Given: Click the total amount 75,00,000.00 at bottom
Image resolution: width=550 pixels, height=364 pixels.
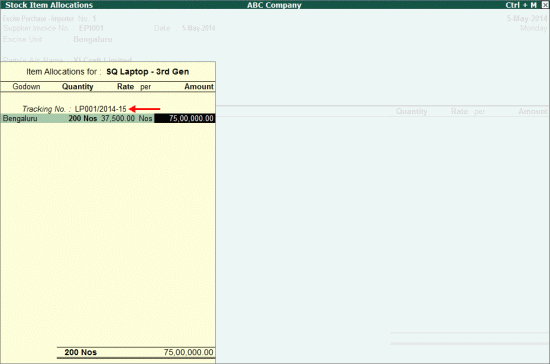Looking at the screenshot, I should pyautogui.click(x=188, y=352).
